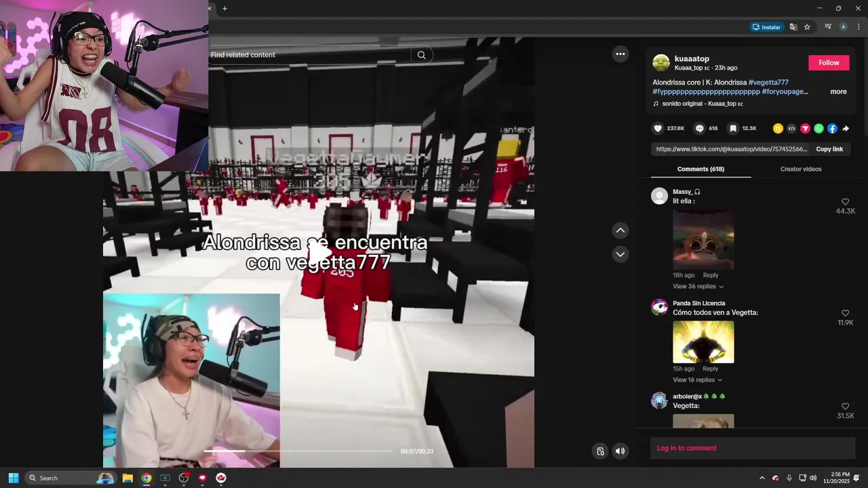
Task: Open Panda Sin Licencia's avatar
Action: pyautogui.click(x=659, y=307)
